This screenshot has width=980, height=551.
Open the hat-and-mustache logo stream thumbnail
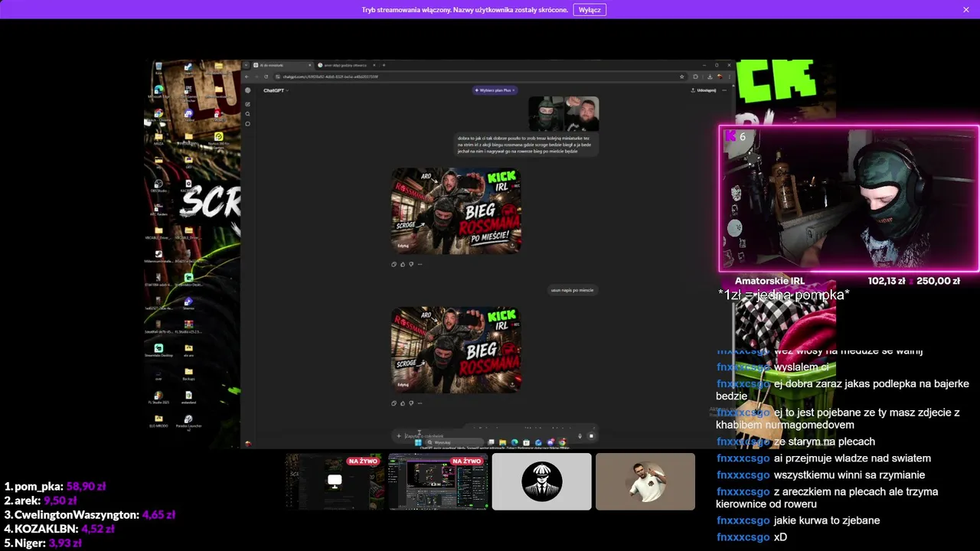point(541,481)
